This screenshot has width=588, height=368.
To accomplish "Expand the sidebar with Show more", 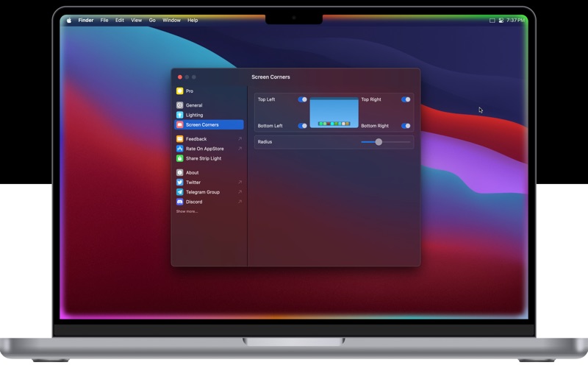I will click(x=187, y=211).
